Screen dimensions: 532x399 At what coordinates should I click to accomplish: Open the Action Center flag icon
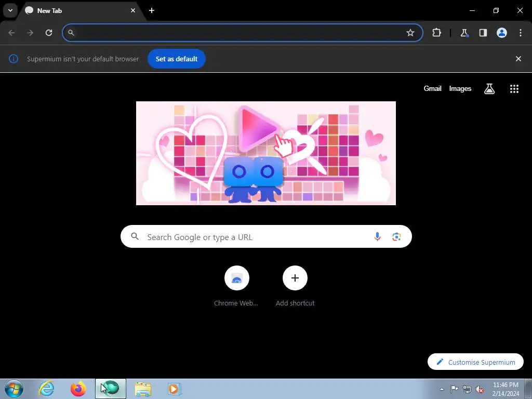click(x=454, y=389)
